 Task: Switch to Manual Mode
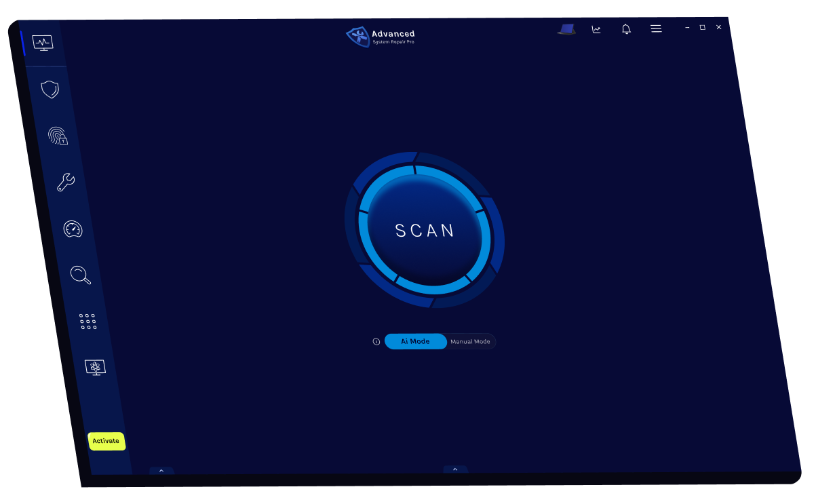pyautogui.click(x=470, y=342)
